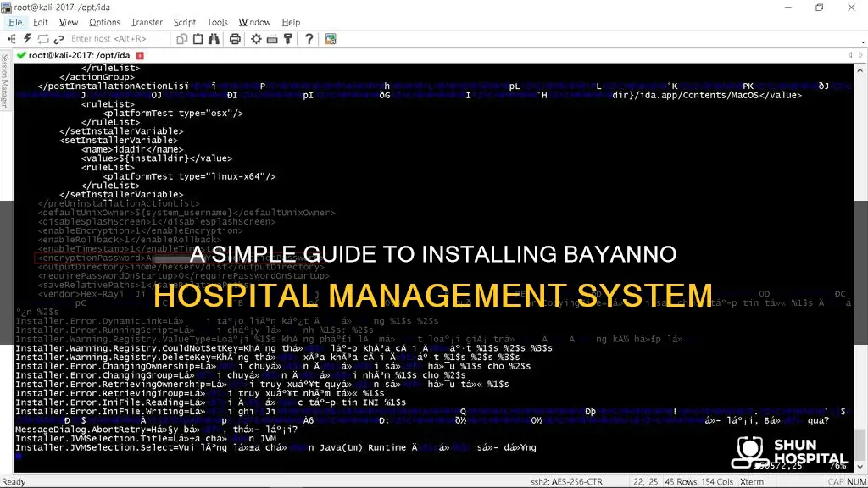The width and height of the screenshot is (868, 488).
Task: Click the 'Ready' status bar text
Action: (x=14, y=482)
